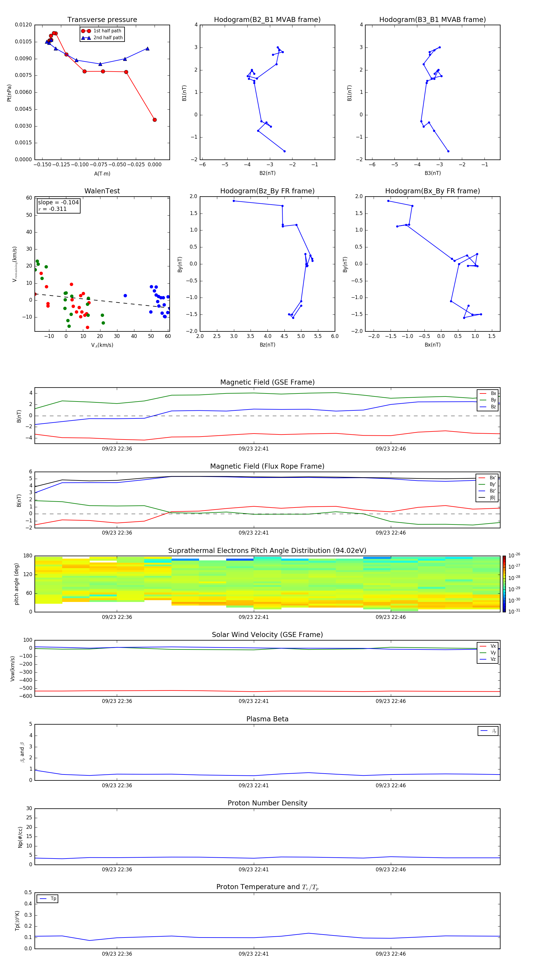
Task: Click the 'Hodogram(Bz_By FR frame)' title
Action: coord(267,191)
